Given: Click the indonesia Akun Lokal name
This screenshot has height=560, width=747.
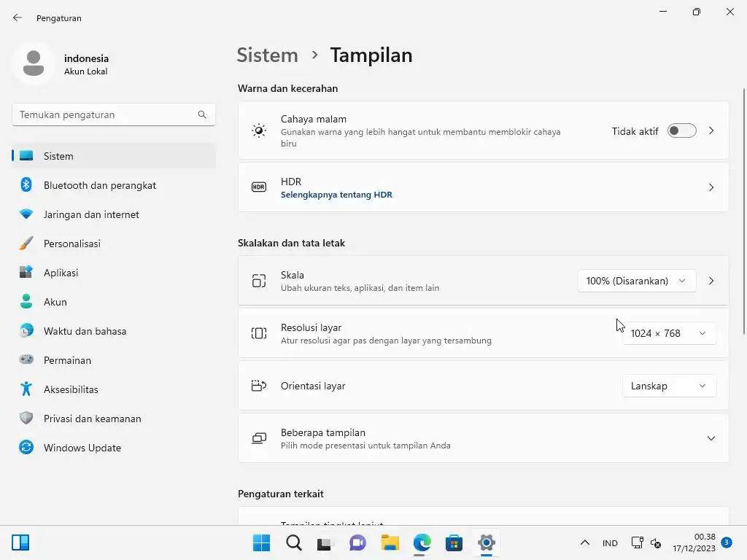Looking at the screenshot, I should point(86,64).
